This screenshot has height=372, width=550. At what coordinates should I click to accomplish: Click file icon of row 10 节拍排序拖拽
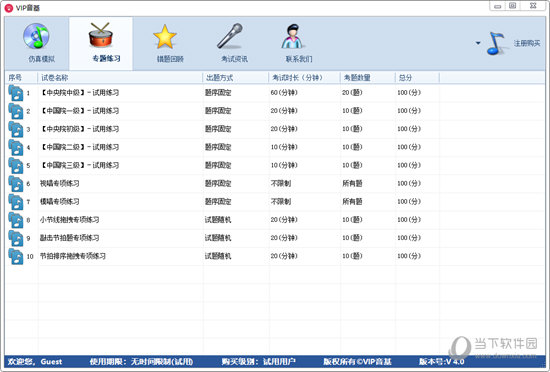pyautogui.click(x=16, y=256)
